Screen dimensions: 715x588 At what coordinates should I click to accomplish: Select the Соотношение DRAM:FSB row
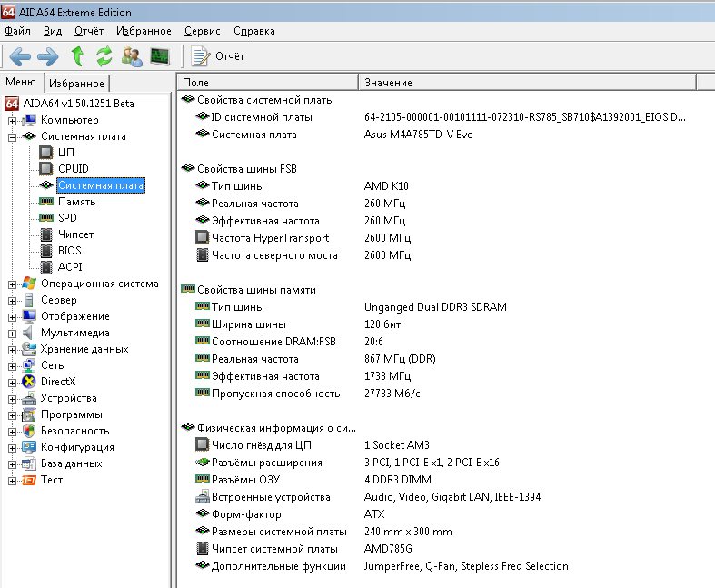(x=289, y=342)
